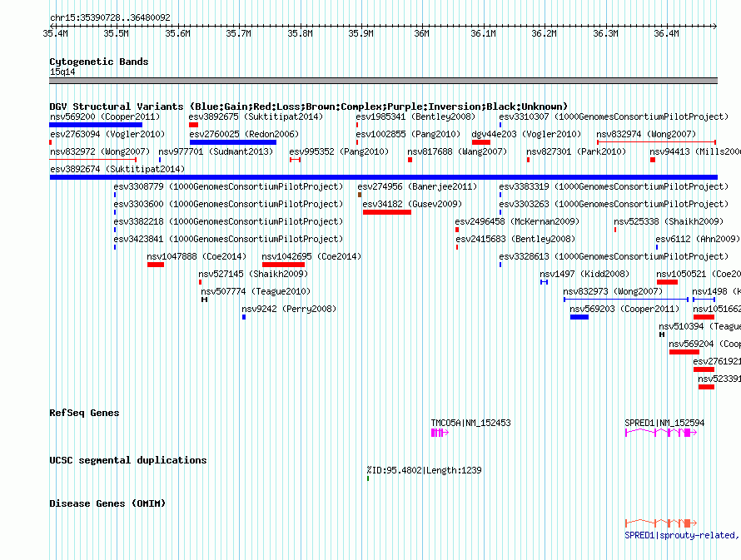Select the TMCO5A gene glyph
The height and width of the screenshot is (560, 741).
[440, 433]
